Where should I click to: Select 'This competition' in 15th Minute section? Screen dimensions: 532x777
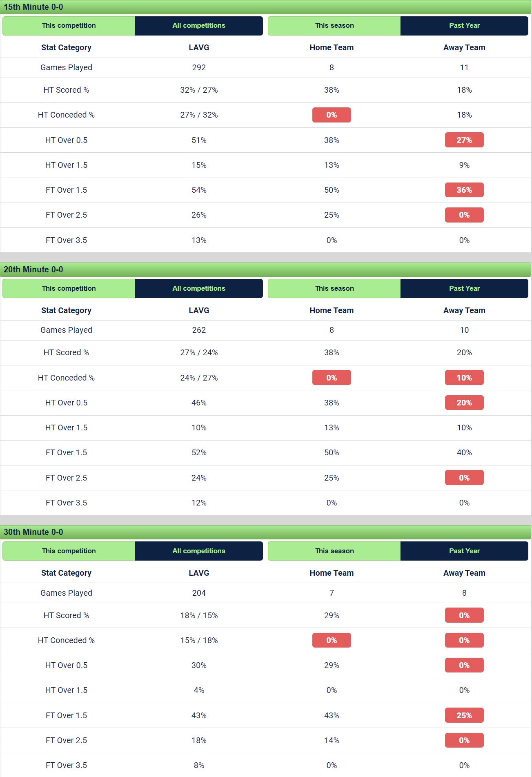[69, 26]
